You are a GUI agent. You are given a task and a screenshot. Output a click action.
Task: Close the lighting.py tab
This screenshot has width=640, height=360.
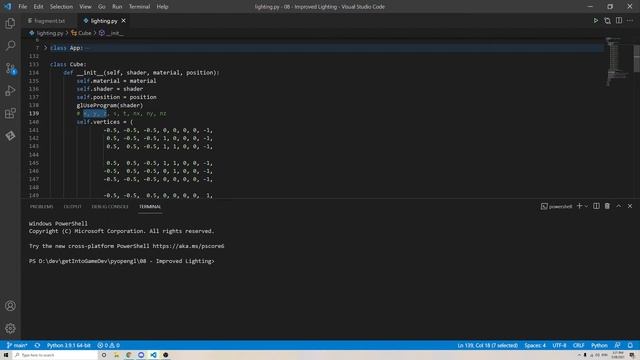(x=123, y=21)
